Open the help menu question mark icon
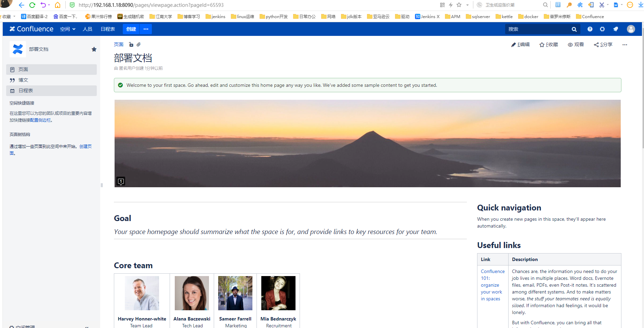The image size is (644, 328). point(590,29)
